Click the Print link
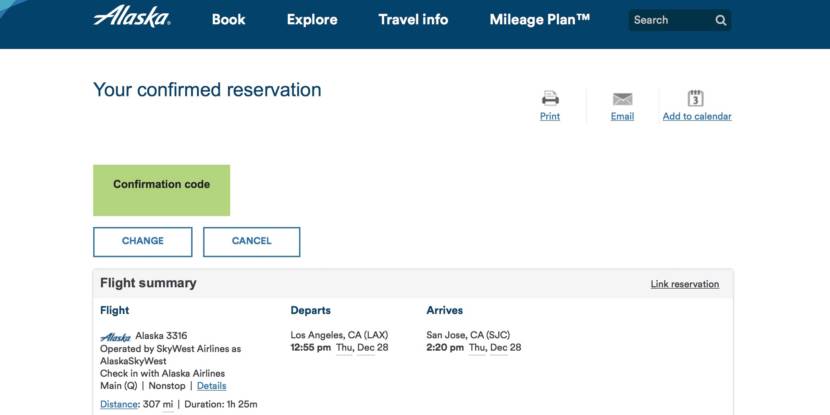This screenshot has width=830, height=415. 550,117
